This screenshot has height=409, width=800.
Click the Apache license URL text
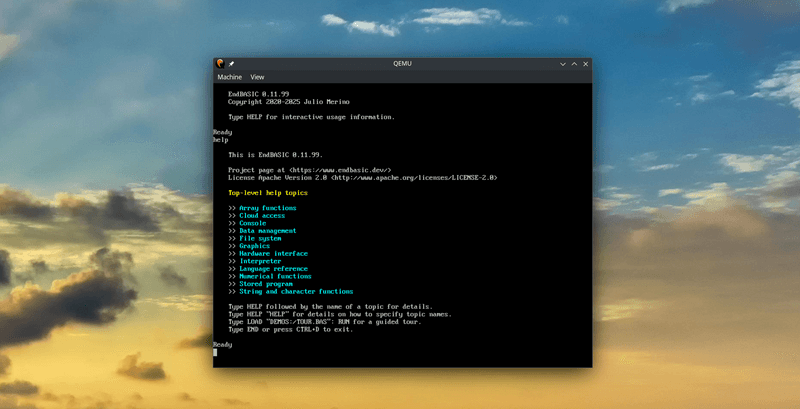[414, 177]
